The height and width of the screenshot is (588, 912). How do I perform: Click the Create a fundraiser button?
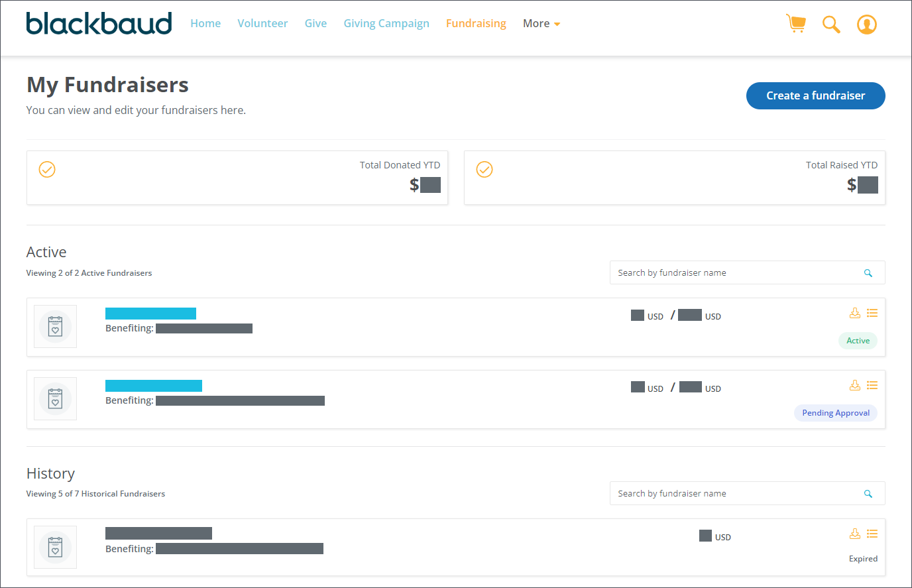pos(816,95)
